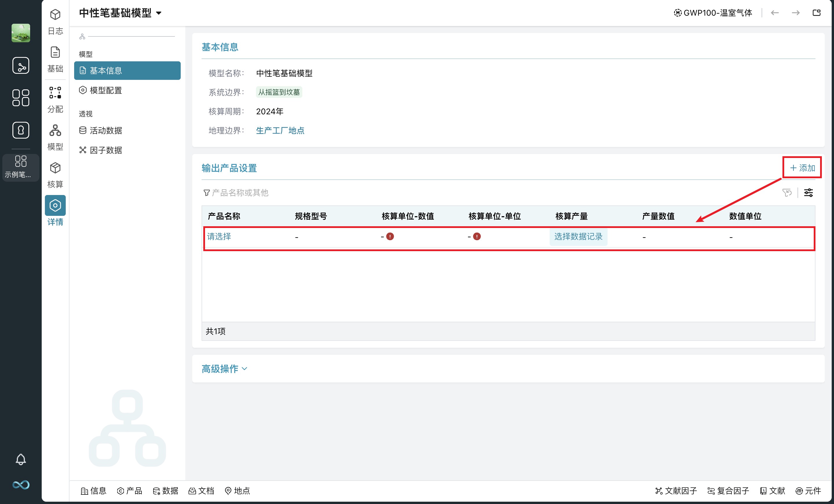Image resolution: width=834 pixels, height=504 pixels.
Task: Click the 添加 add button
Action: [802, 168]
